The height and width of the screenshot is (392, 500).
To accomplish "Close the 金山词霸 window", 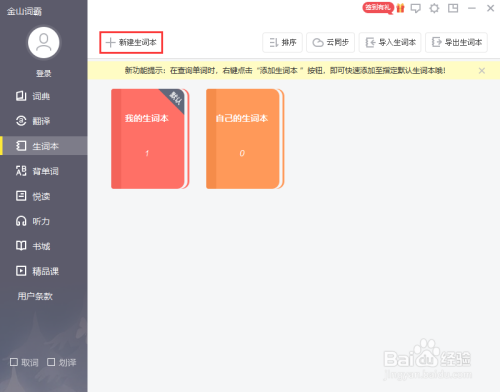I will coord(490,8).
